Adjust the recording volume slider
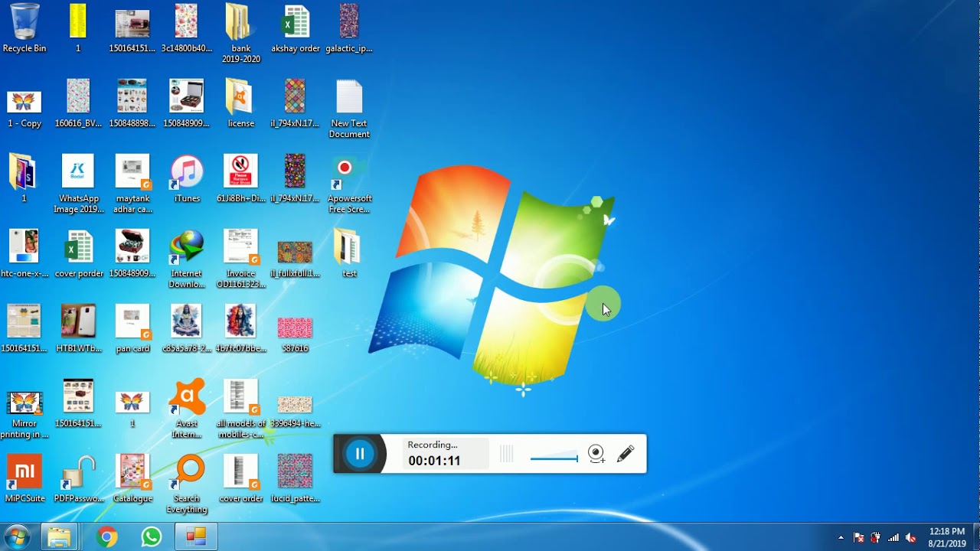 coord(554,458)
